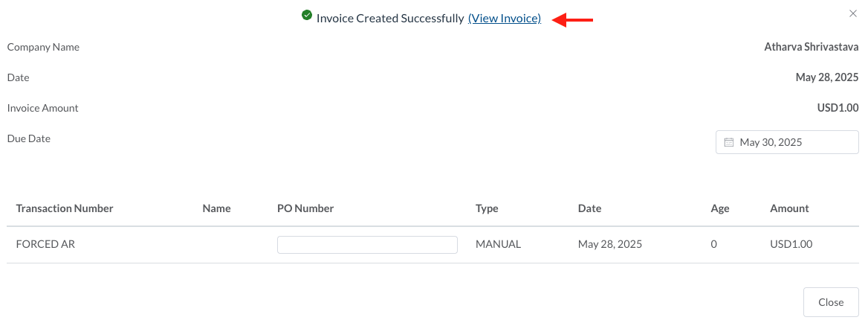This screenshot has height=323, width=868.
Task: Click the Age column header
Action: [720, 208]
